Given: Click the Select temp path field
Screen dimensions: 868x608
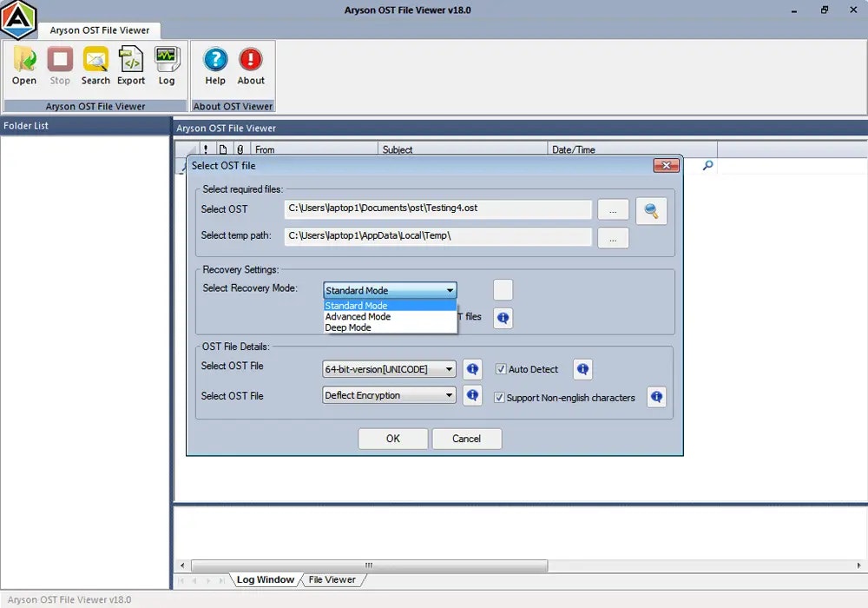Looking at the screenshot, I should (437, 236).
